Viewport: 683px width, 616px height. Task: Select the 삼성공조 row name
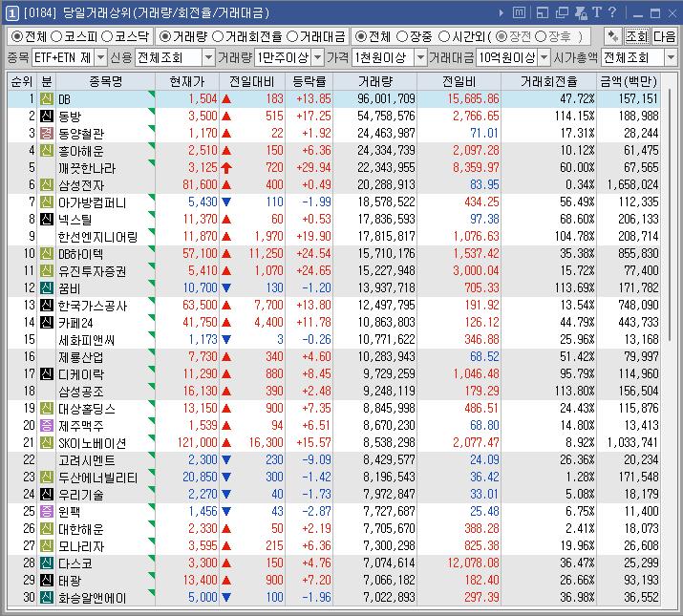(81, 392)
